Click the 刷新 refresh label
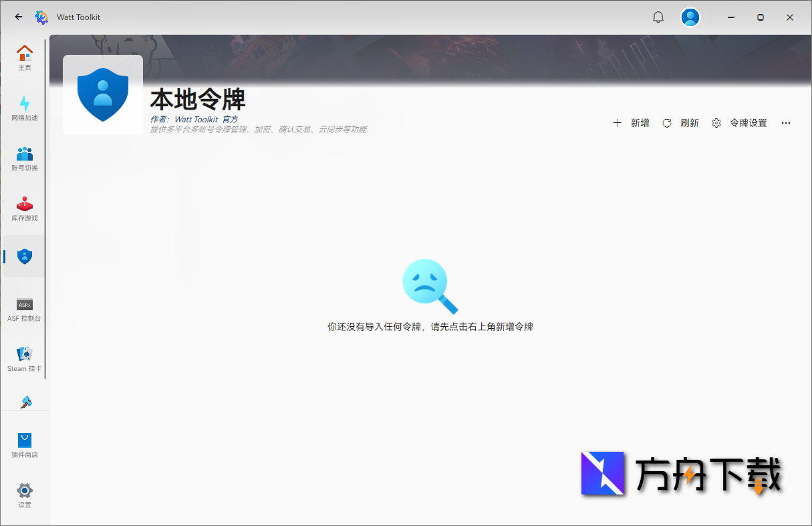The image size is (812, 526). (690, 123)
